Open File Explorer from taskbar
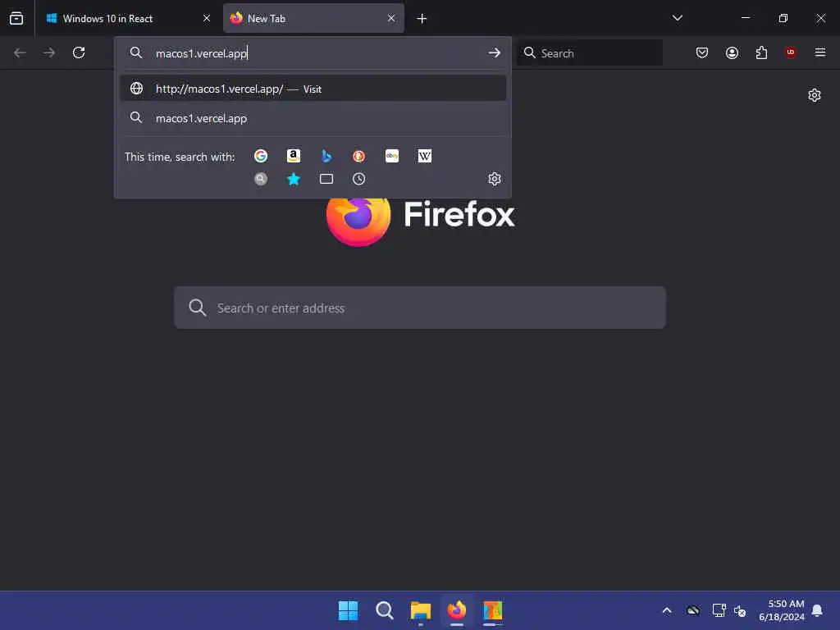 click(421, 610)
